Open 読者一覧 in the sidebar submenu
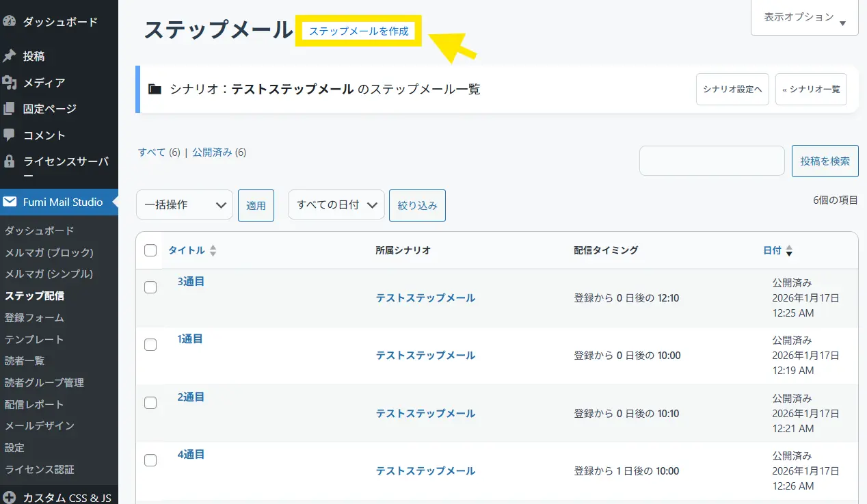Image resolution: width=867 pixels, height=504 pixels. tap(25, 360)
